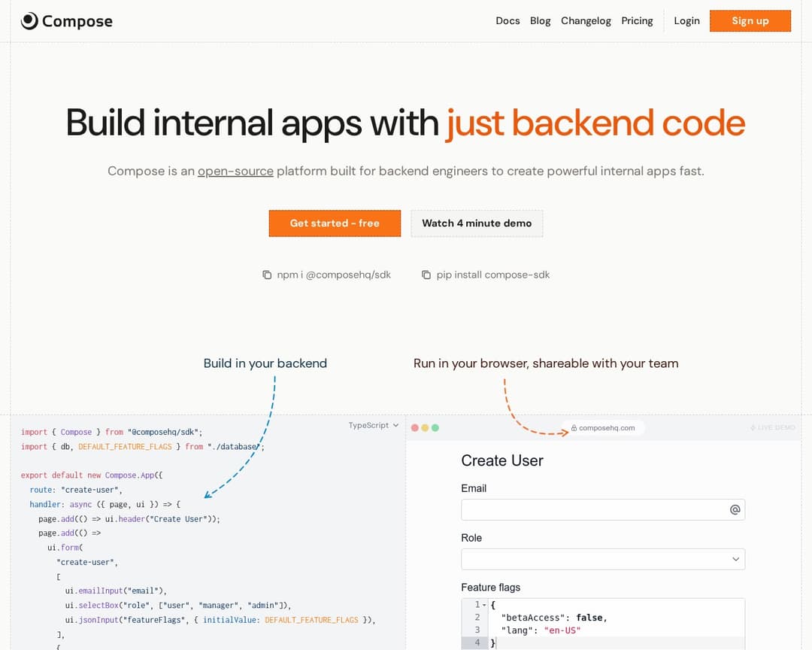Image resolution: width=812 pixels, height=650 pixels.
Task: View the Pricing page
Action: 637,21
